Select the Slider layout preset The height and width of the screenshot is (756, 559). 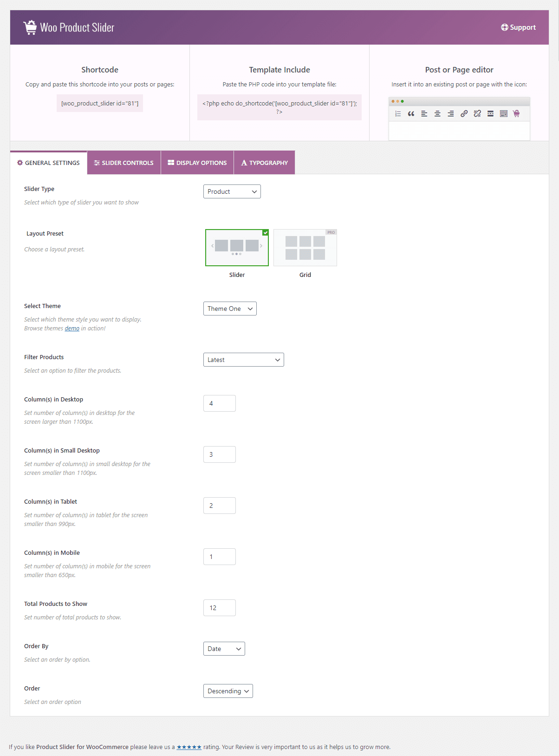coord(237,248)
